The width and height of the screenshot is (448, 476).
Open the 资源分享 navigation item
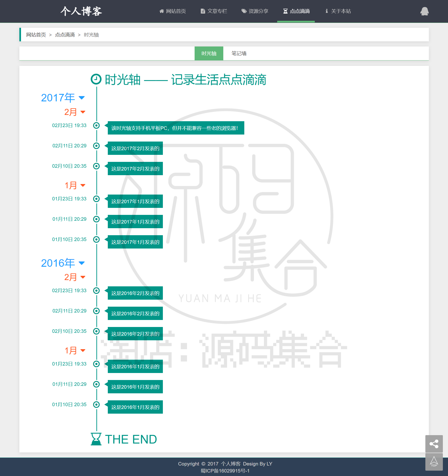pos(255,11)
